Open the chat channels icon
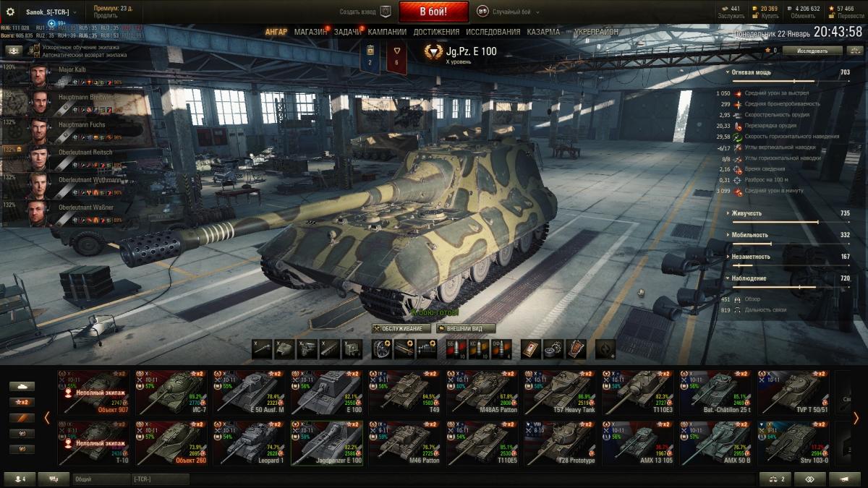 pos(53,479)
